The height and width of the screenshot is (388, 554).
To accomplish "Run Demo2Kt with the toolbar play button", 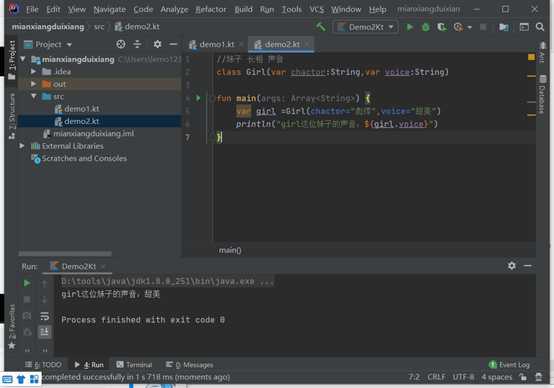I will [409, 27].
